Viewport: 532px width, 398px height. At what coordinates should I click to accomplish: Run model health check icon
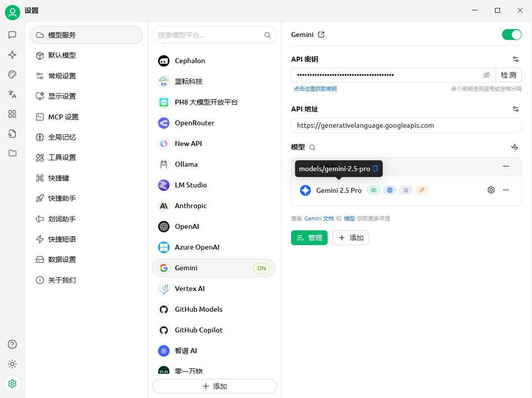pos(514,147)
